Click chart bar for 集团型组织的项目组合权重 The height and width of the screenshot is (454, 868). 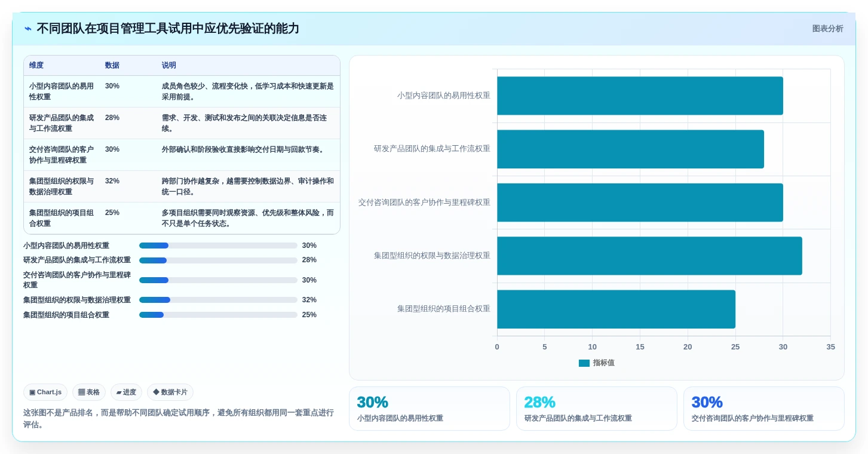pyautogui.click(x=616, y=309)
